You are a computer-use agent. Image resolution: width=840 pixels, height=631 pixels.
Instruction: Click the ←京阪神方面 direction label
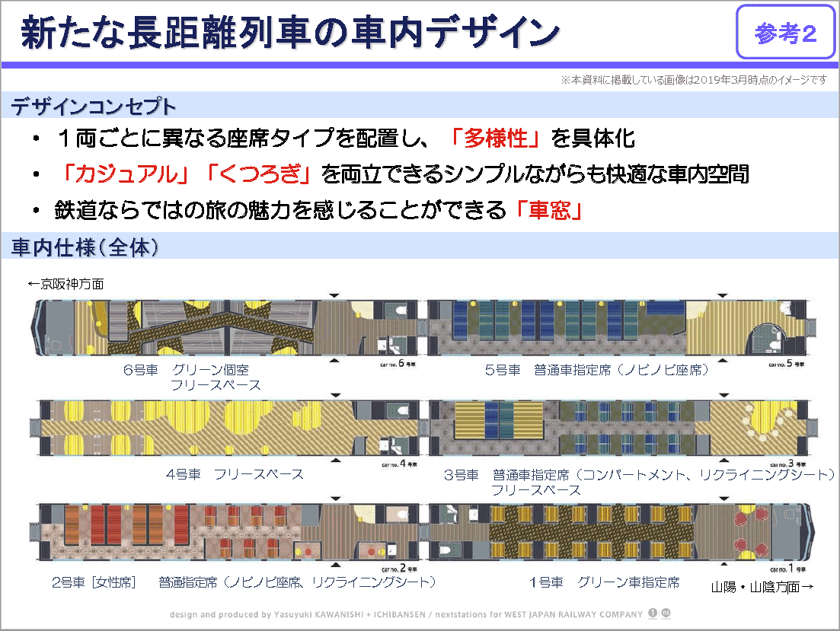click(x=65, y=284)
